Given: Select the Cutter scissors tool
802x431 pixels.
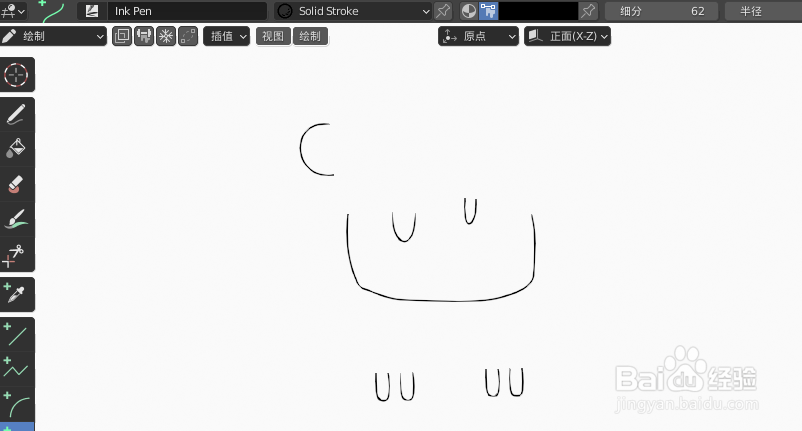Looking at the screenshot, I should [16, 254].
